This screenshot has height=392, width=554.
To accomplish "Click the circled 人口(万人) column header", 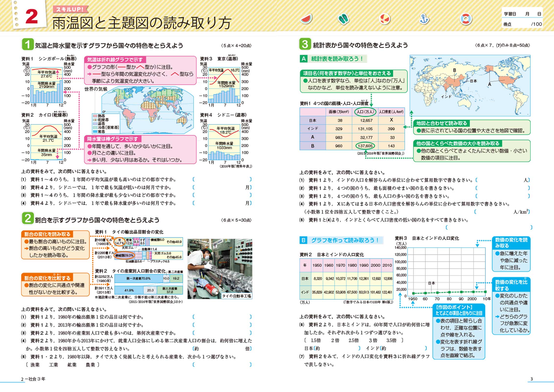I will 365,112.
